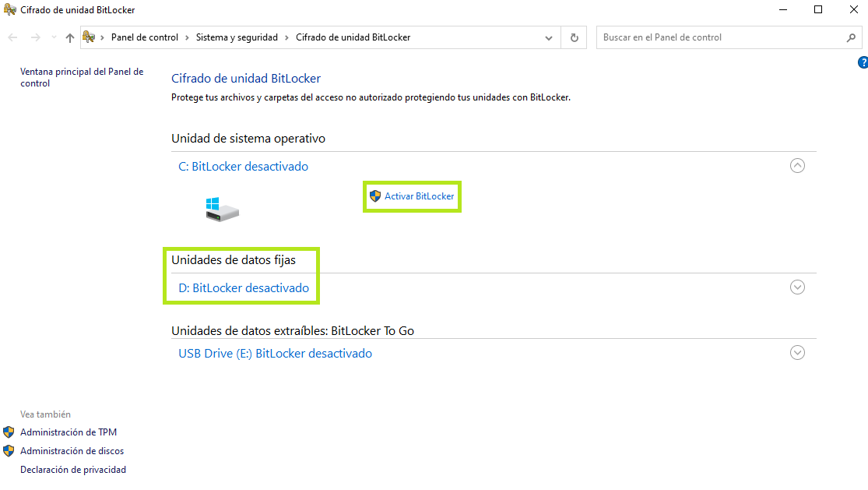
Task: Click the back navigation arrow
Action: click(x=12, y=37)
